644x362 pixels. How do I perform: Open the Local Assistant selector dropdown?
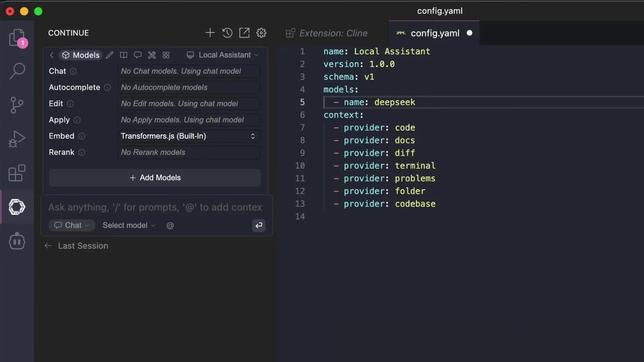pyautogui.click(x=223, y=55)
